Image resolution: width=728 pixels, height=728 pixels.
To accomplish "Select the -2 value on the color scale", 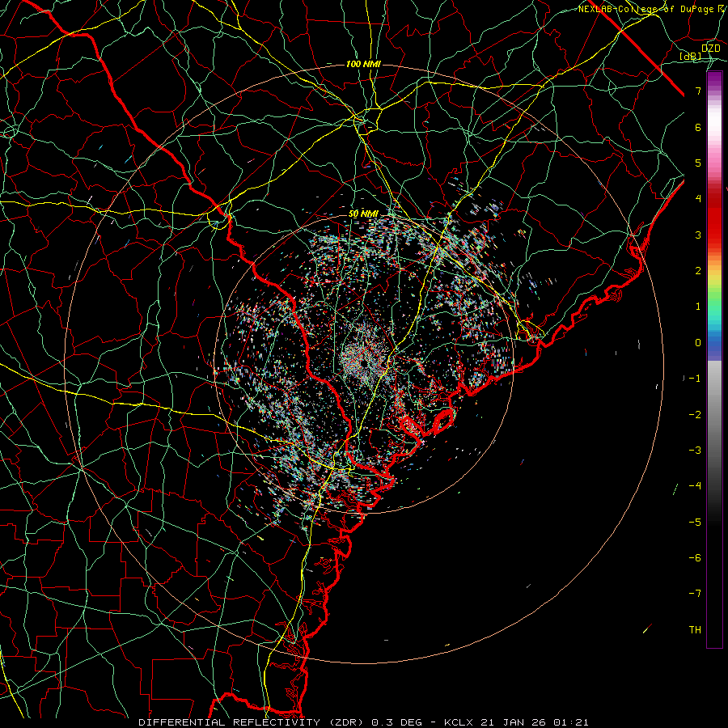I will point(695,415).
